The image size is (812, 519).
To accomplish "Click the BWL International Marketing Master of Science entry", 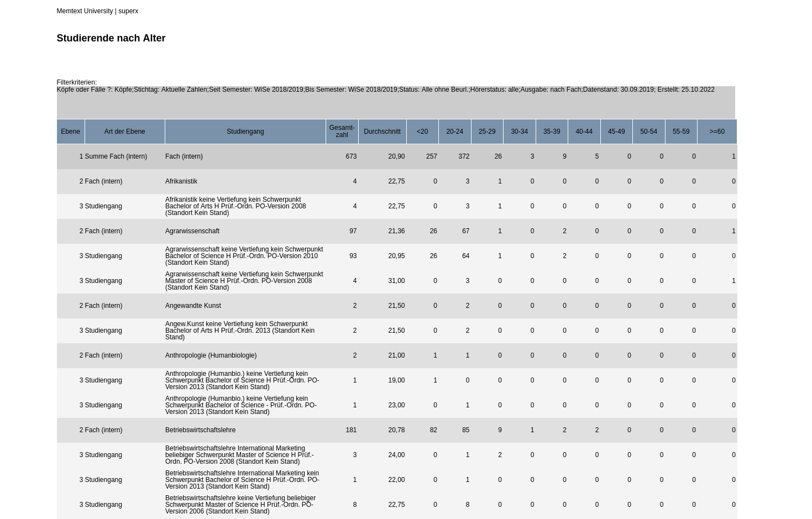I will pos(239,455).
